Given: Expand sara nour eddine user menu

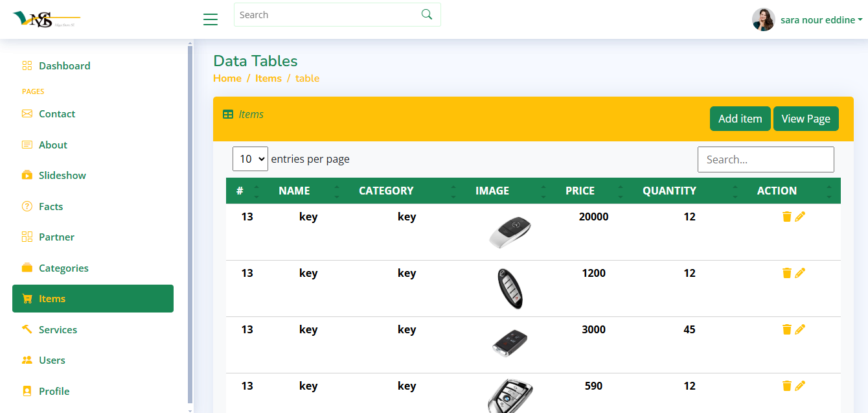Looking at the screenshot, I should click(x=821, y=20).
